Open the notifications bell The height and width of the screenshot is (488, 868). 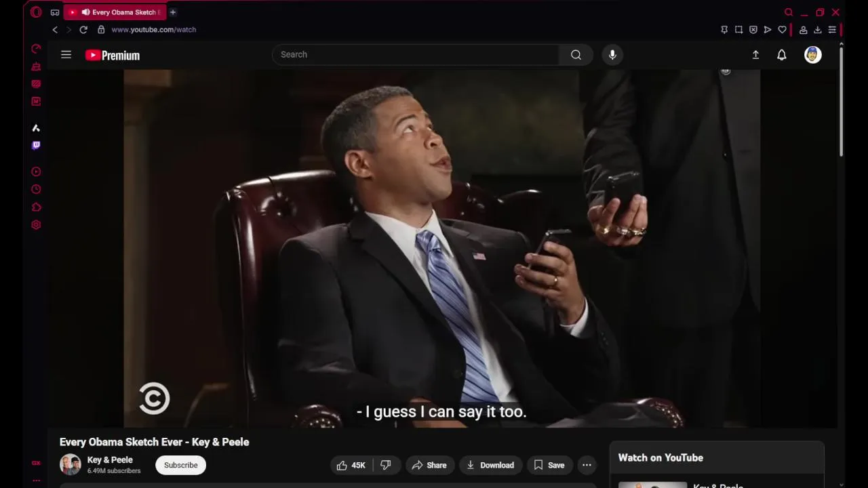(x=781, y=55)
